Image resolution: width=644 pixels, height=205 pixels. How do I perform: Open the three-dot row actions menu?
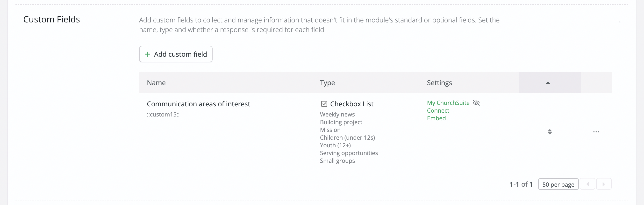(596, 132)
